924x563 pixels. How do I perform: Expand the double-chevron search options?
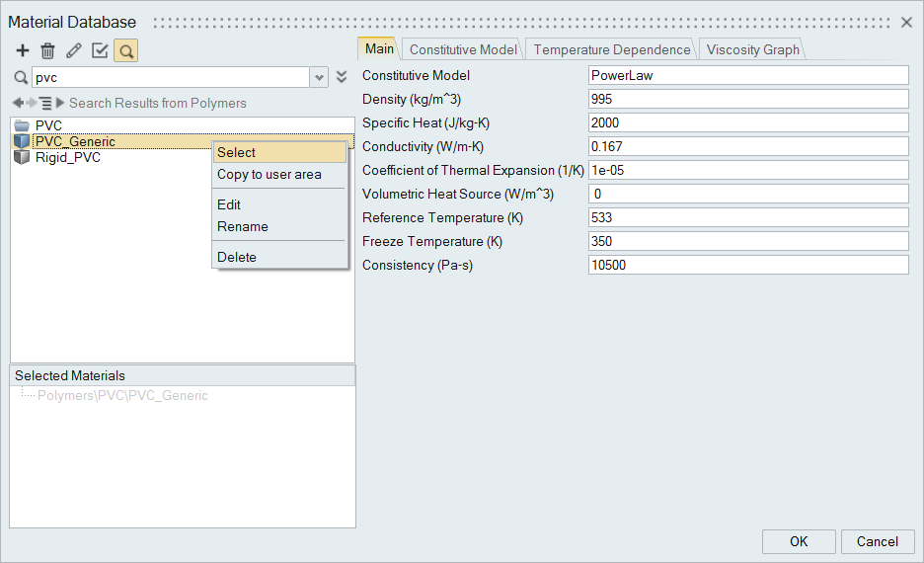coord(342,77)
